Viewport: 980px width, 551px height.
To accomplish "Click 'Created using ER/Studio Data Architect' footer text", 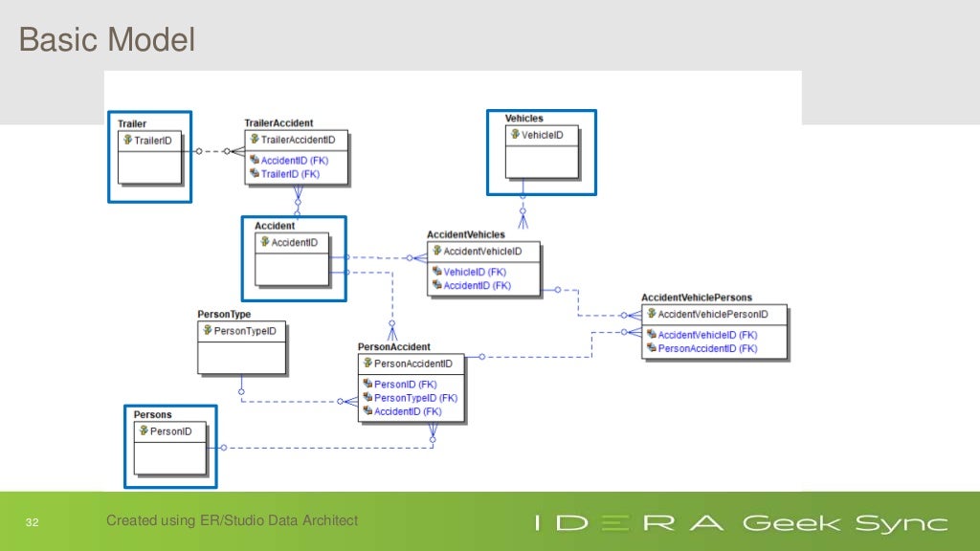I will (232, 520).
